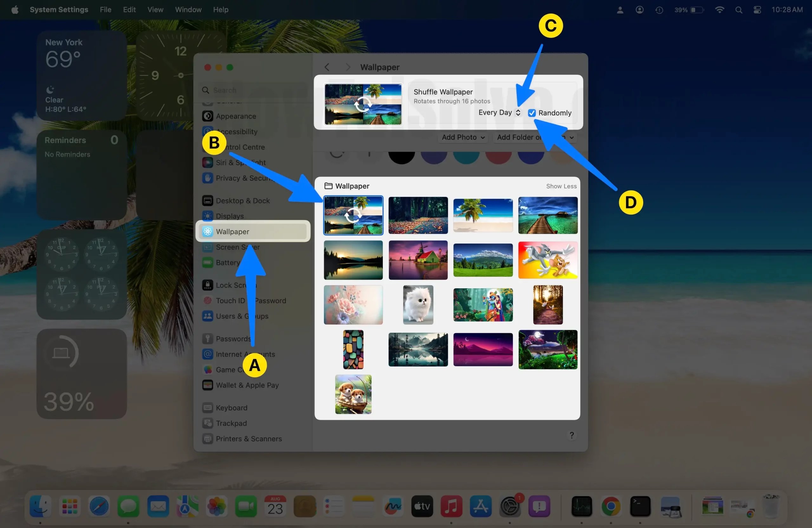Viewport: 812px width, 528px height.
Task: Open the Every Day shuffle interval dropdown
Action: (x=519, y=113)
